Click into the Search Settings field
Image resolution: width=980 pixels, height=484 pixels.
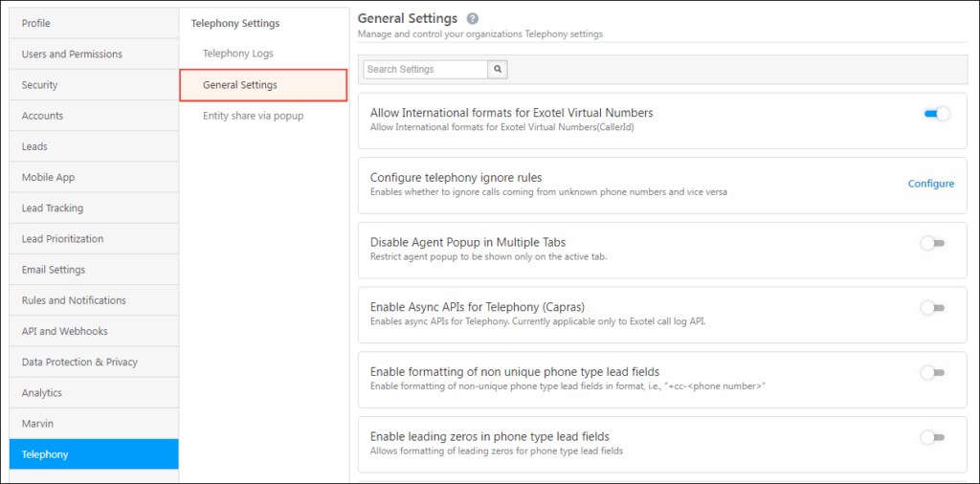point(426,70)
